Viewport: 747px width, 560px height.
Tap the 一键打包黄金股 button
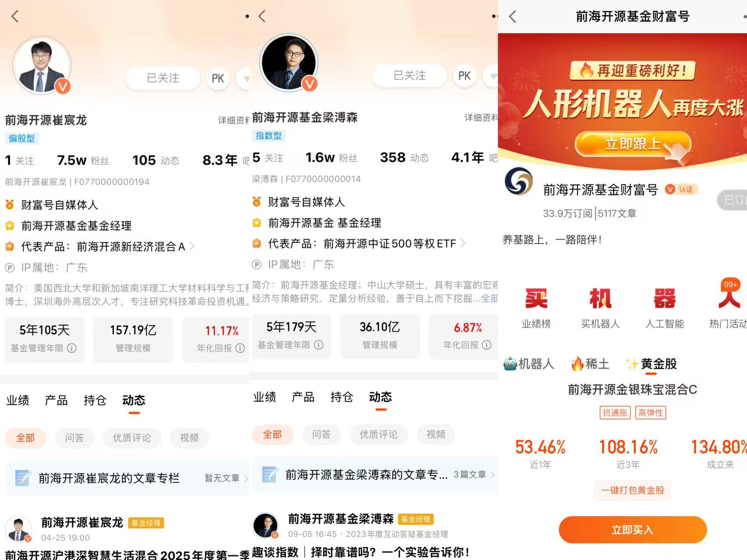633,490
